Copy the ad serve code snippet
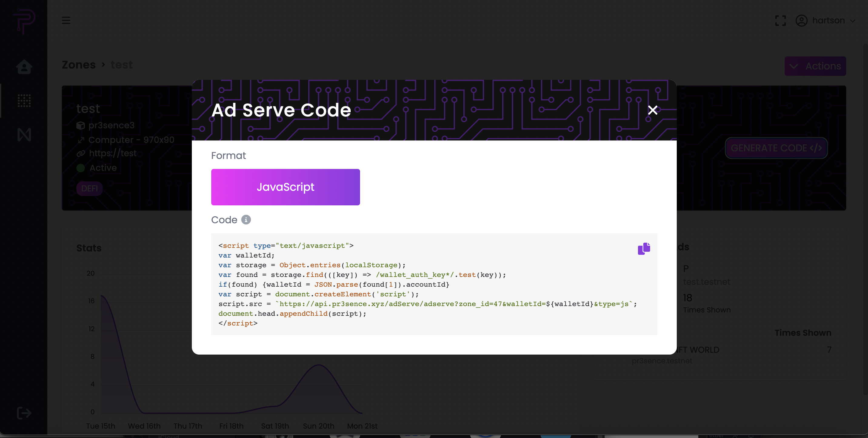 tap(644, 248)
